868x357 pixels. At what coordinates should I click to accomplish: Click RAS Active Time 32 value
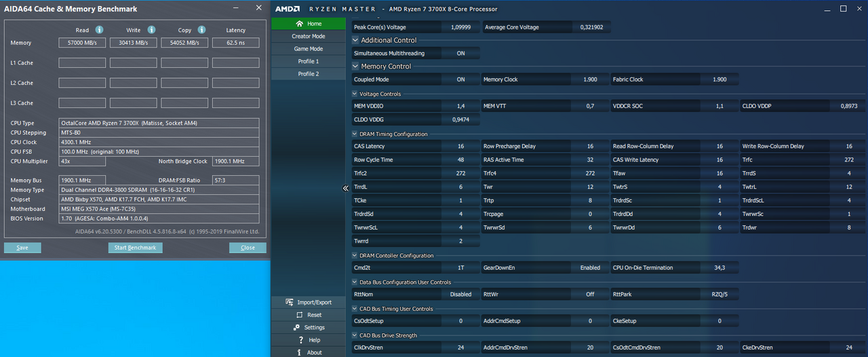(x=590, y=159)
